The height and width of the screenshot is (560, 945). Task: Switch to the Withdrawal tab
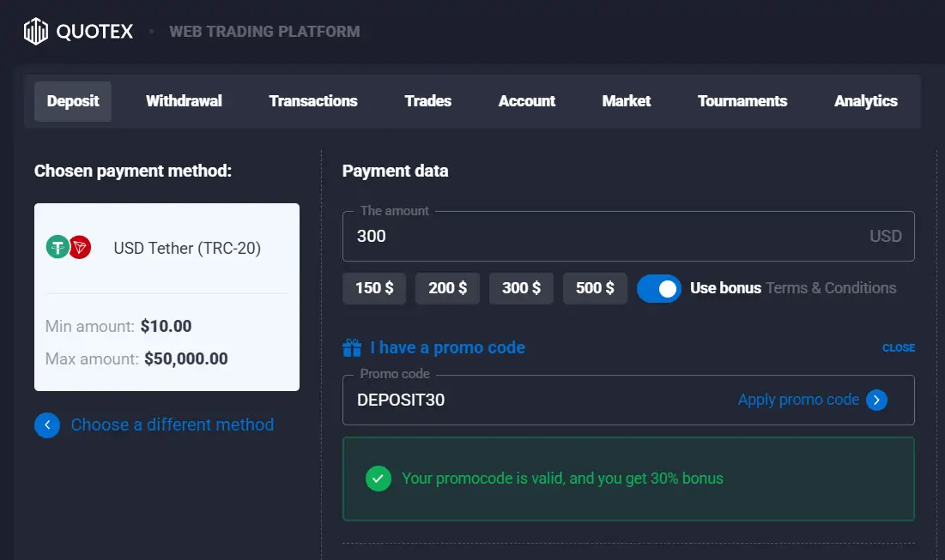tap(184, 100)
